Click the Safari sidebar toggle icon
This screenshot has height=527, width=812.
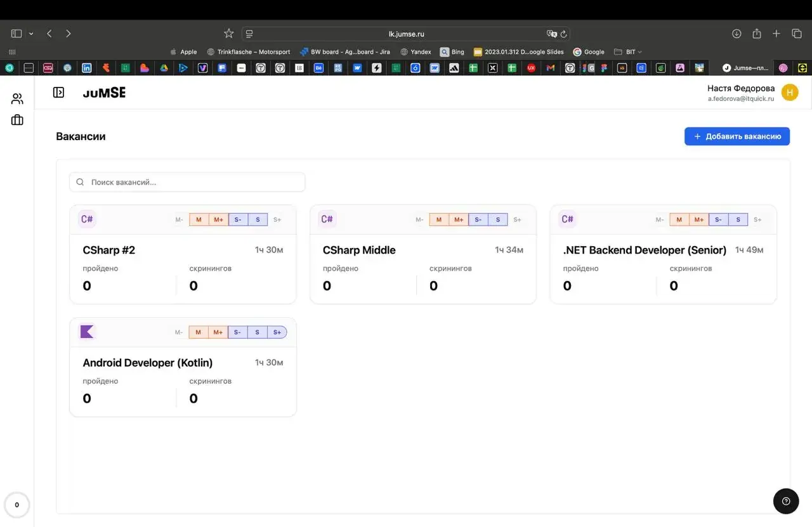[16, 34]
